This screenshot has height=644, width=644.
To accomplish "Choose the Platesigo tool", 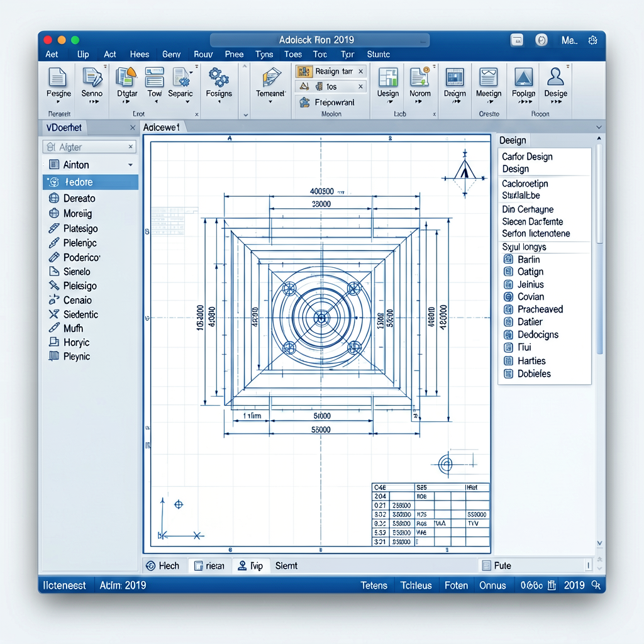I will 89,228.
